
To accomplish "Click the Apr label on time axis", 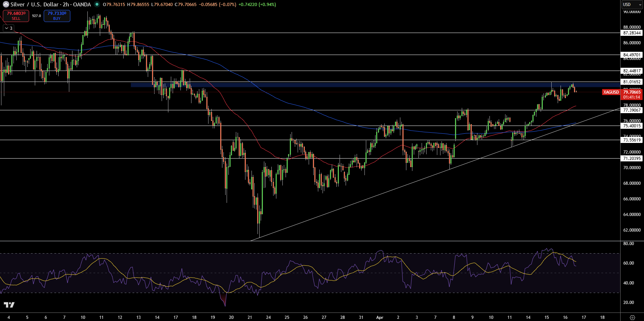I will pos(380,317).
